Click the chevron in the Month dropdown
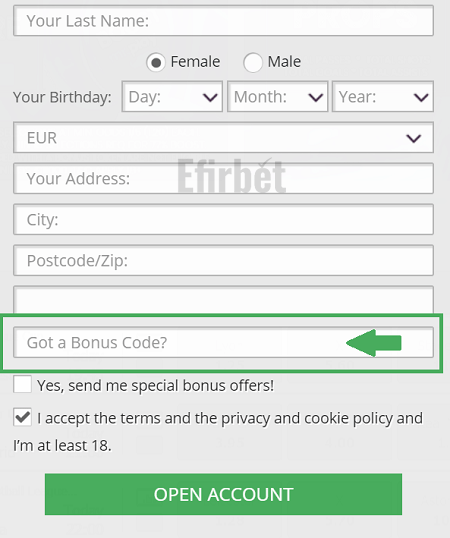450x538 pixels. [316, 98]
